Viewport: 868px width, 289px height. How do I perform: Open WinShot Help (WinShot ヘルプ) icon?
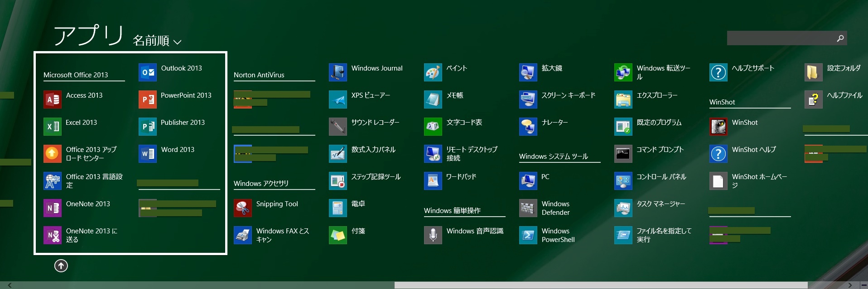coord(719,154)
